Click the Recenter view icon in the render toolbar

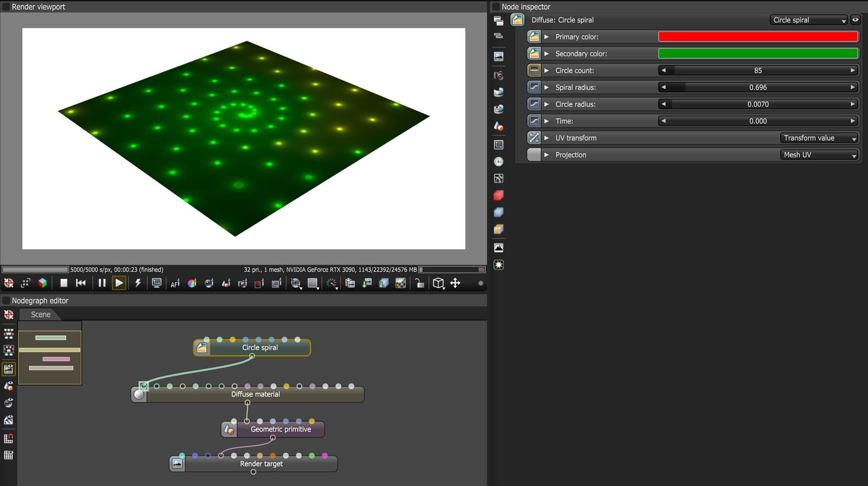(x=9, y=283)
